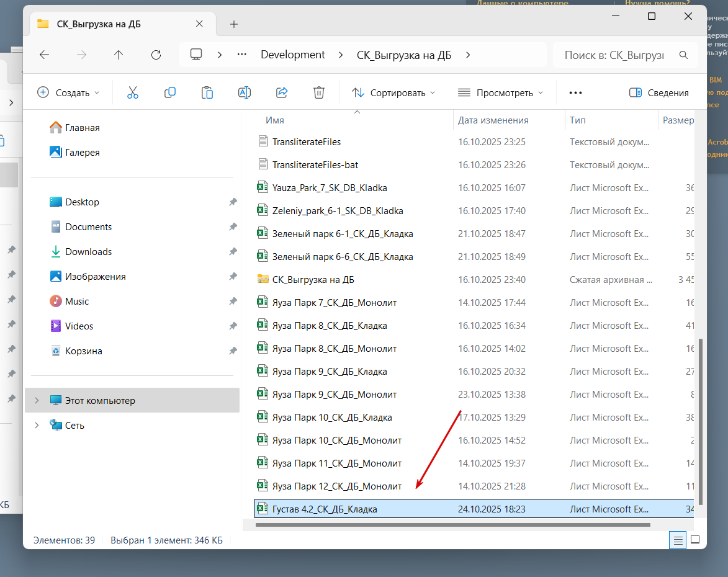Click the Copy icon in the toolbar
The image size is (728, 577).
point(170,93)
